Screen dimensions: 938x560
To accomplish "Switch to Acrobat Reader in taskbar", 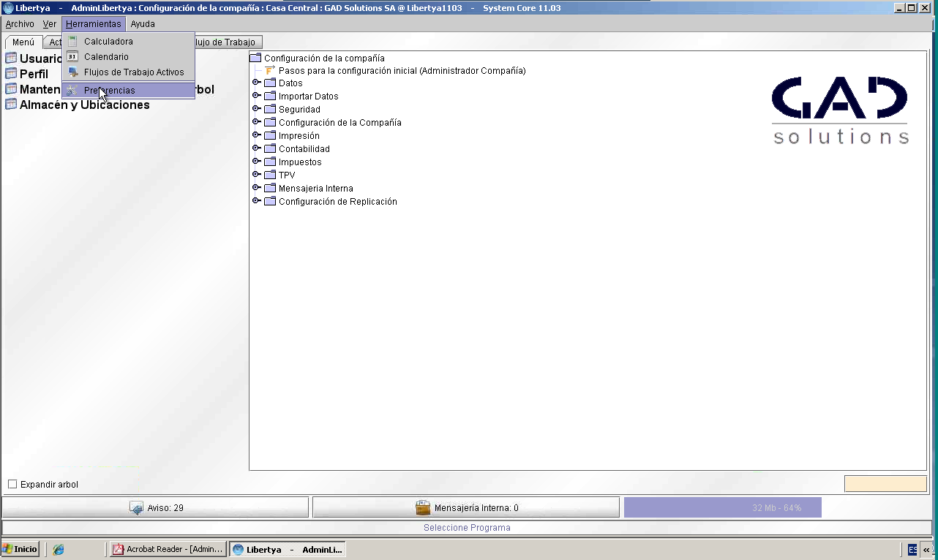I will [x=168, y=549].
